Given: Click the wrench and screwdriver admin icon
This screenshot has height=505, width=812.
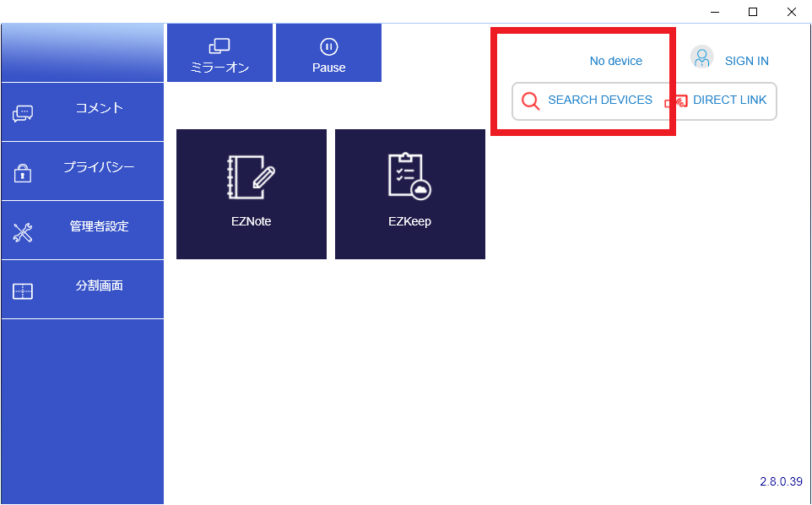Looking at the screenshot, I should pos(23,233).
